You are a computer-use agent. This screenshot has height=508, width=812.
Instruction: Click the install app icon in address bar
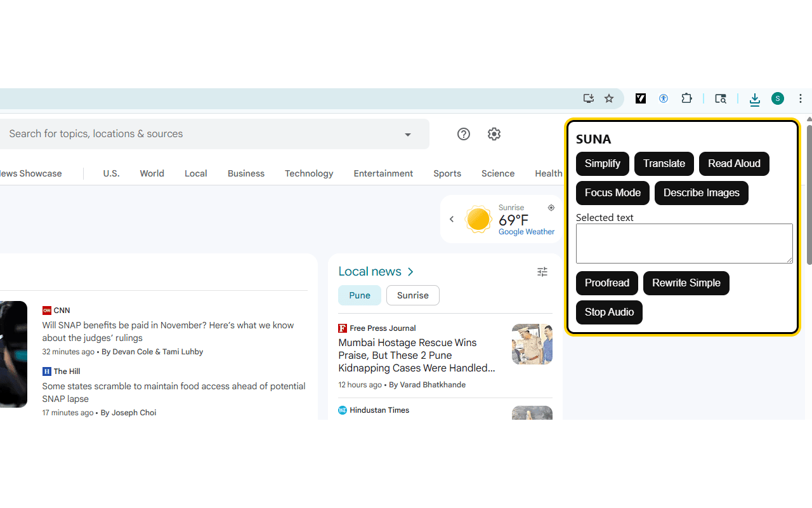coord(589,98)
